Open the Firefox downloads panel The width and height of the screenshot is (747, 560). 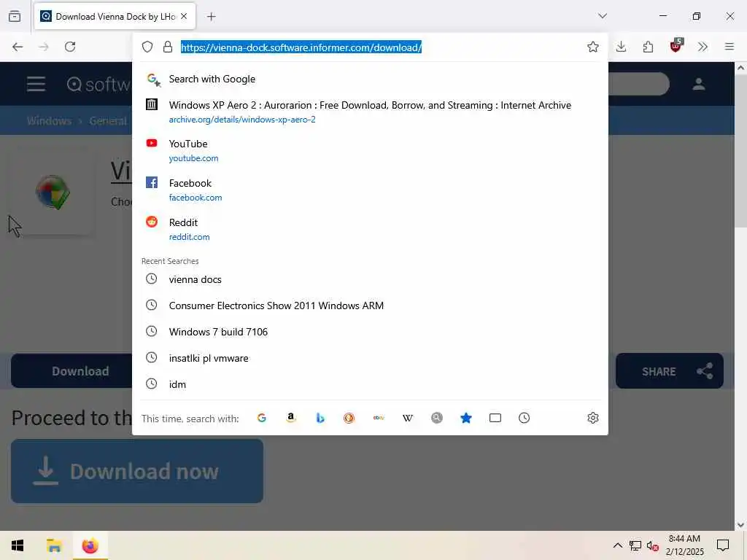click(621, 47)
